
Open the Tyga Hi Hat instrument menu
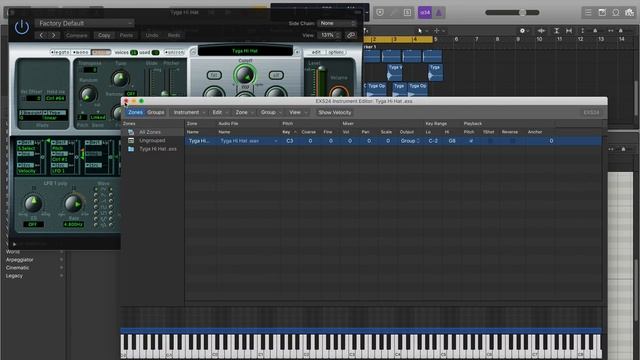245,51
